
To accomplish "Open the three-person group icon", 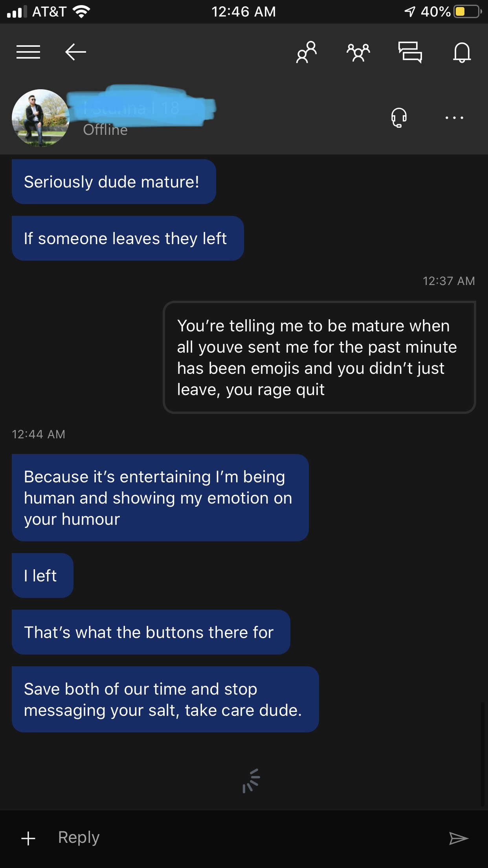I will point(358,52).
